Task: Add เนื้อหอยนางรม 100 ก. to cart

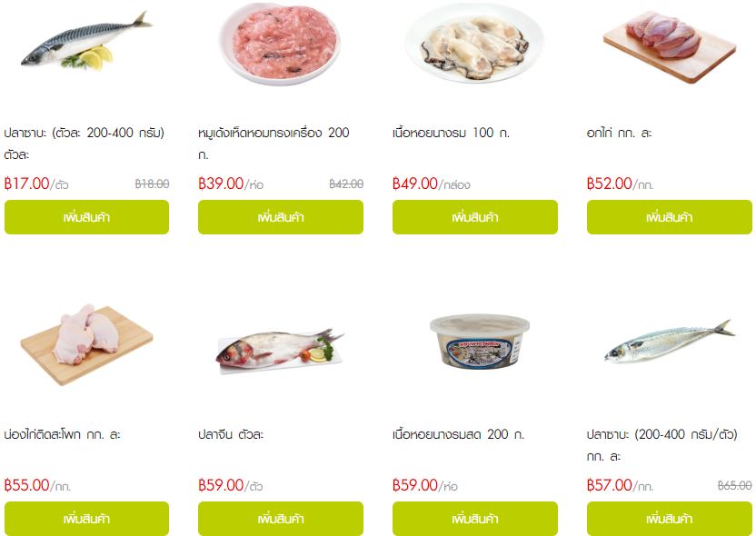Action: [475, 217]
